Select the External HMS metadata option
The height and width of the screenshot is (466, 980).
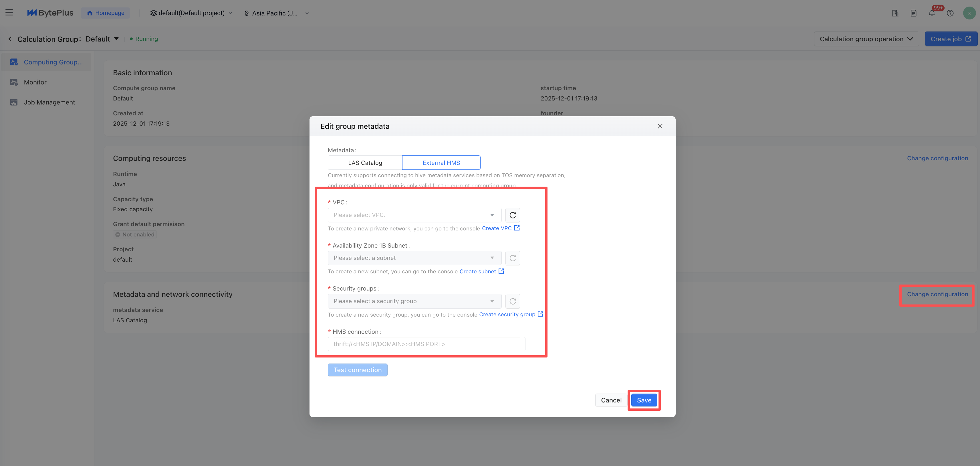(441, 163)
